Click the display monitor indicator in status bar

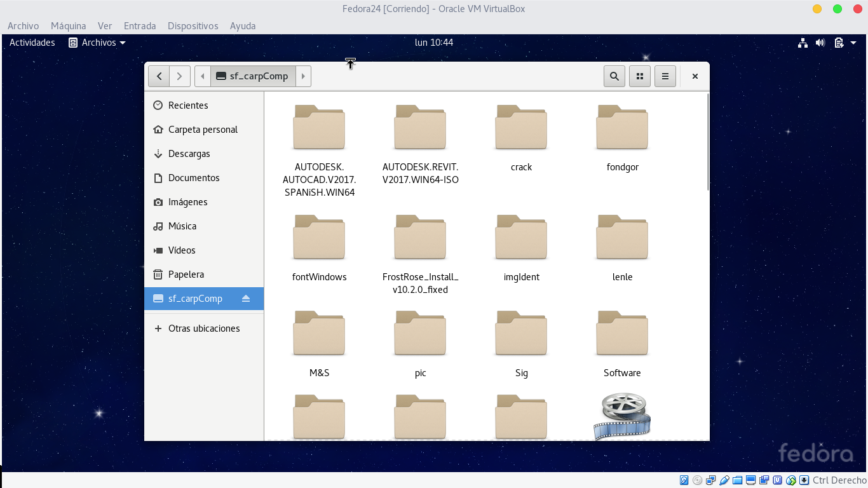coord(751,480)
